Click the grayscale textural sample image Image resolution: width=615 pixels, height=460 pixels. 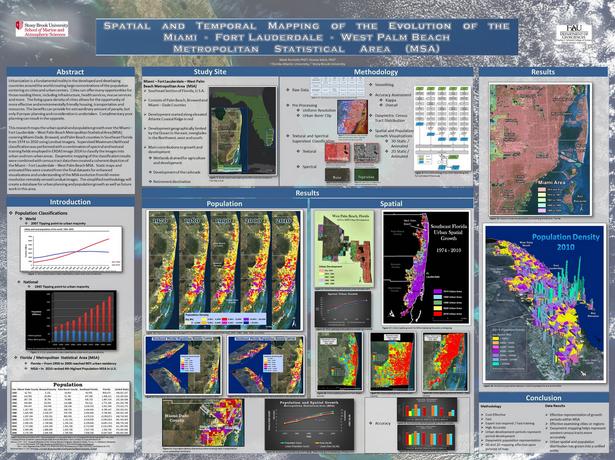click(x=366, y=153)
